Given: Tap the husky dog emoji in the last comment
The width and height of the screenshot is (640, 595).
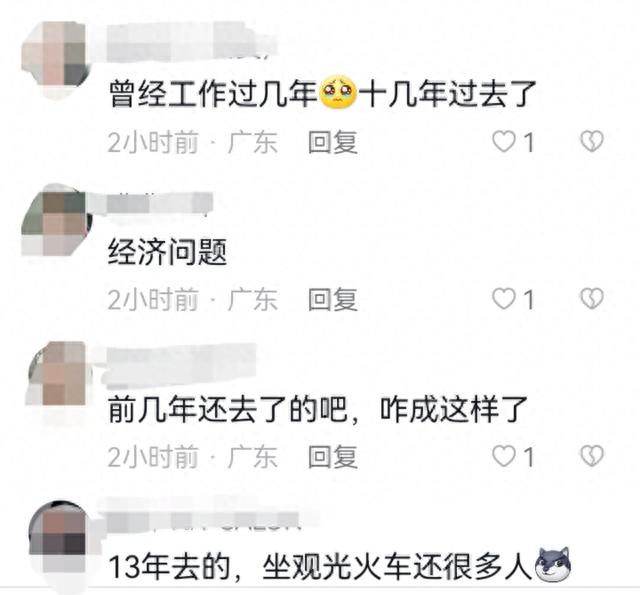Looking at the screenshot, I should click(x=553, y=565).
